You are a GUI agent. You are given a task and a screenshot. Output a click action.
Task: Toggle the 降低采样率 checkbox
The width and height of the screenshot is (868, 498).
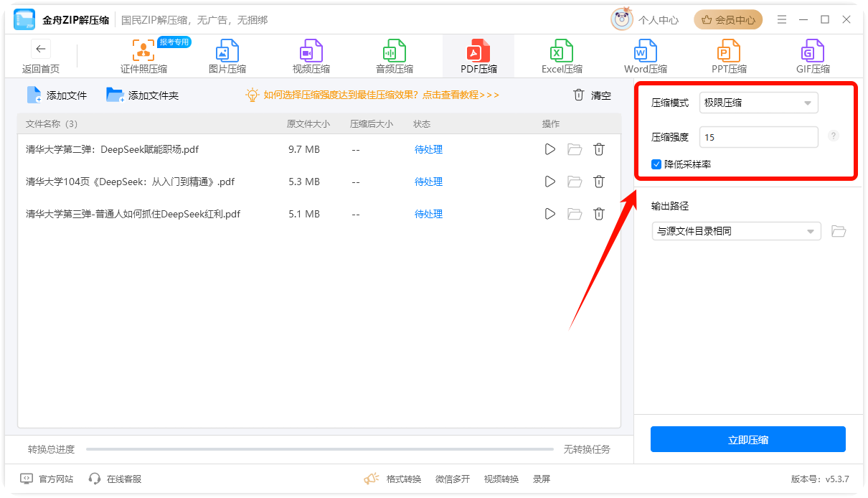656,164
